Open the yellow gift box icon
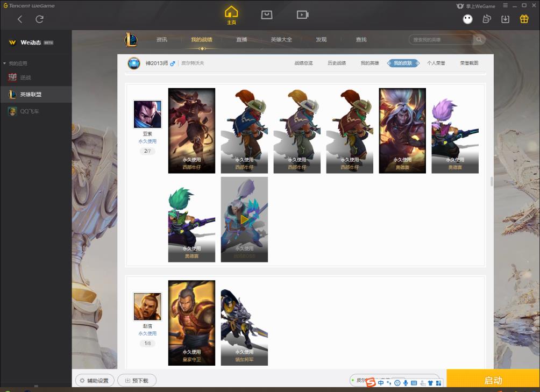Image resolution: width=540 pixels, height=392 pixels. tap(524, 19)
